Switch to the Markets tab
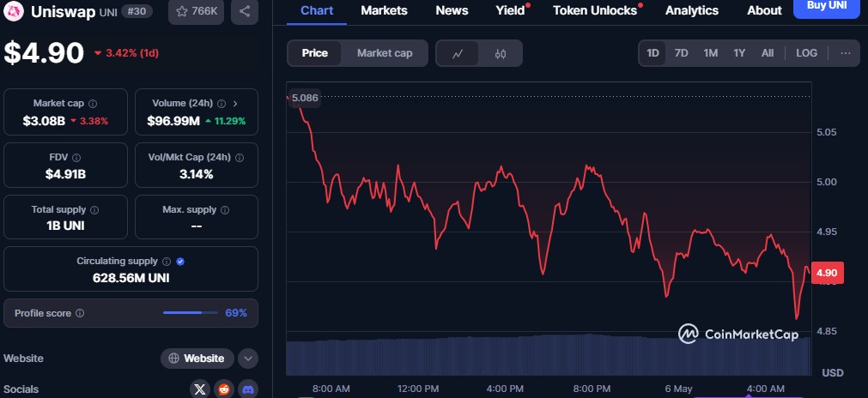Image resolution: width=868 pixels, height=398 pixels. tap(384, 10)
